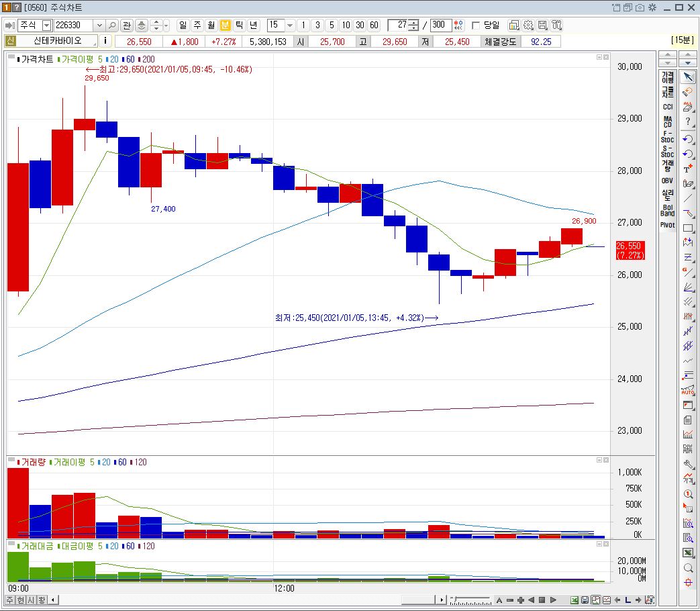Click the plus zoom-in icon in bottom bar
This screenshot has width=700, height=611.
[x=521, y=600]
